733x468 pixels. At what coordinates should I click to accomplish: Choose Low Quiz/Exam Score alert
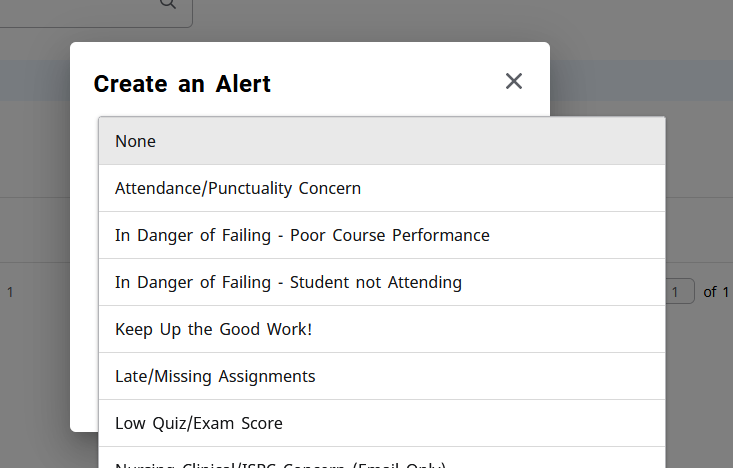coord(381,423)
